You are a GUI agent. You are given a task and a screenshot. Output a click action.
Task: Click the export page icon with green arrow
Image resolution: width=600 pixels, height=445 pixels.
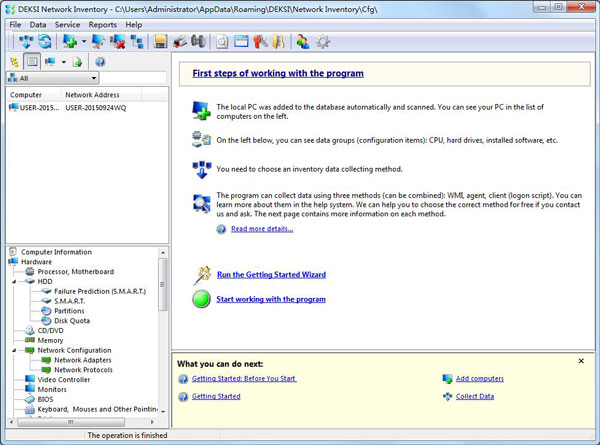78,62
